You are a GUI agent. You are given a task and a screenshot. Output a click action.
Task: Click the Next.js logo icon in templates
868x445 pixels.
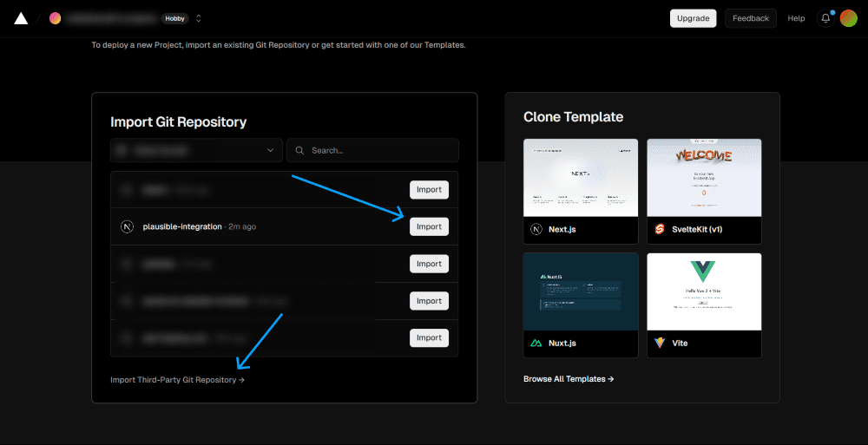[536, 229]
